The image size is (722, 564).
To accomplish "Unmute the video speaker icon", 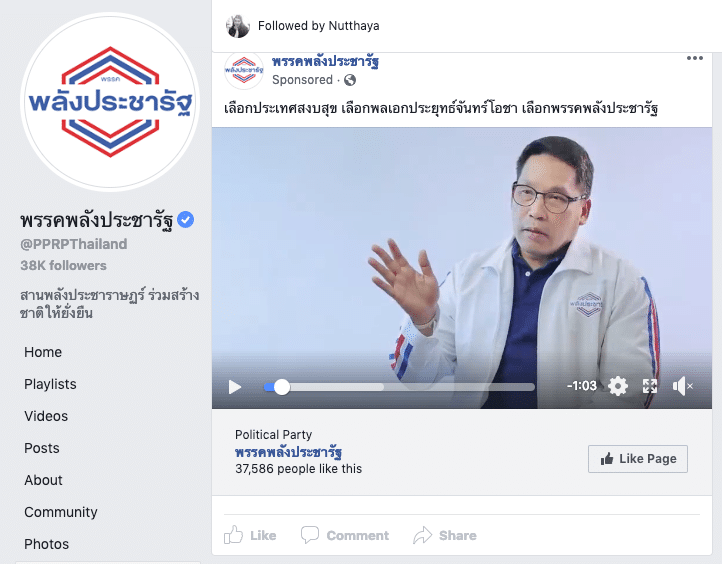I will coord(682,386).
